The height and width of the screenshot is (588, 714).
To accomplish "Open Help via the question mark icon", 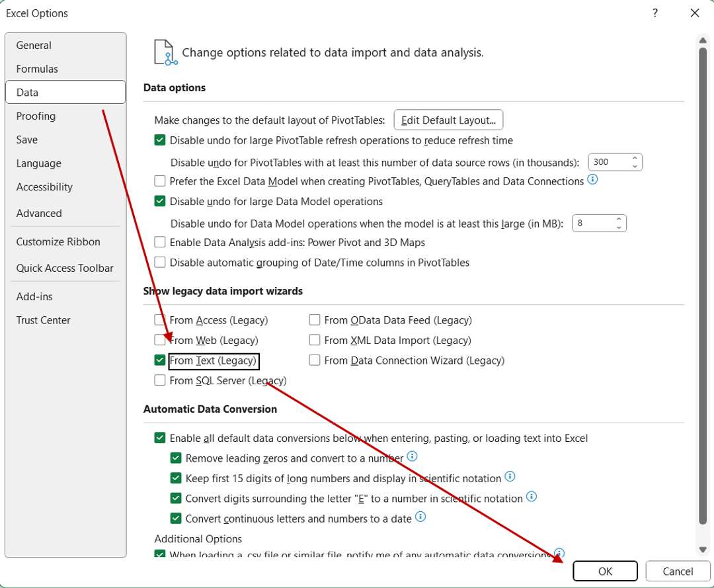I will (x=654, y=13).
